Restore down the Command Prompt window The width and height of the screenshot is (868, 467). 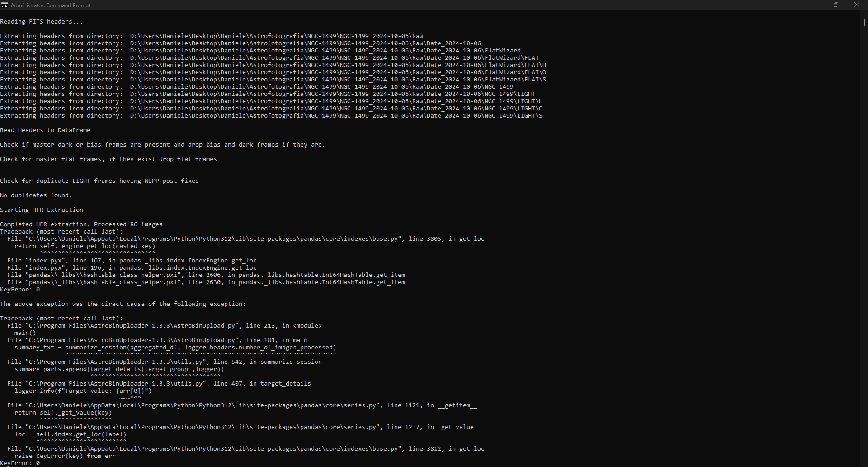836,5
